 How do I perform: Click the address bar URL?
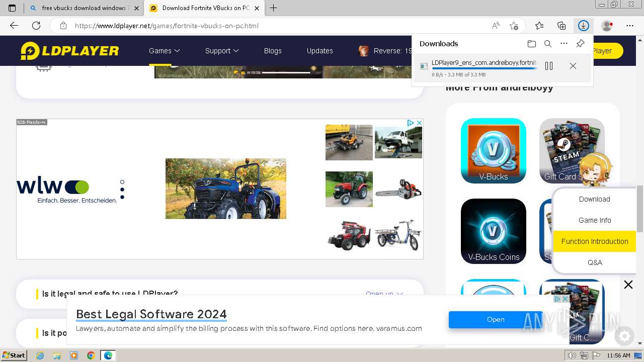point(167,26)
